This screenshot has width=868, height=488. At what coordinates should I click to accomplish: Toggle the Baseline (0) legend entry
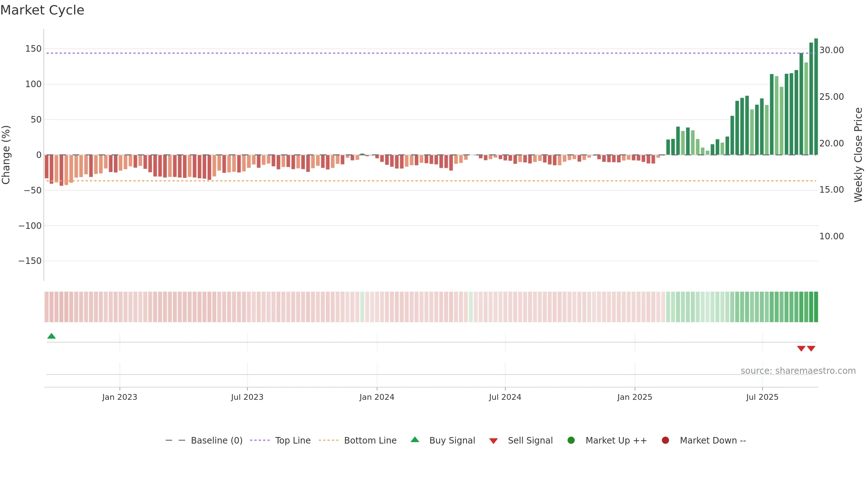204,441
